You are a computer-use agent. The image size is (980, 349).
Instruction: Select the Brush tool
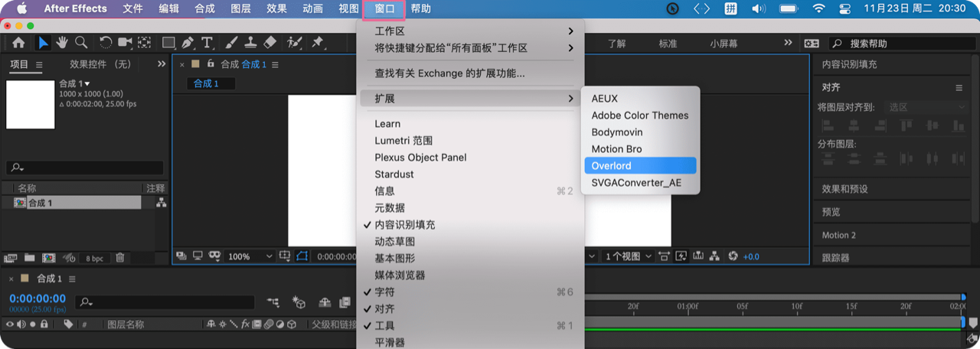pos(232,43)
